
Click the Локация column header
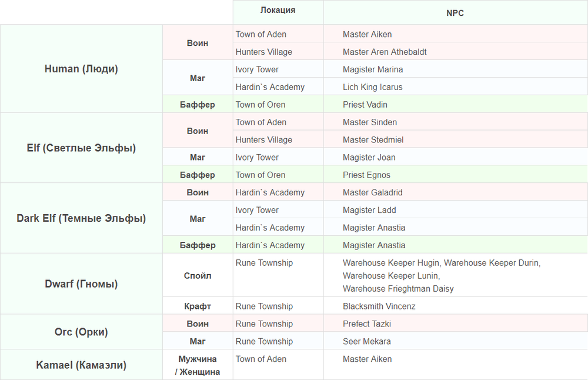point(278,11)
